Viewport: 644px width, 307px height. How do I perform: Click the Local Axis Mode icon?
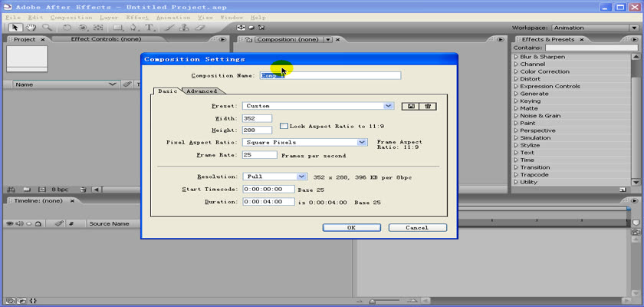(x=241, y=28)
